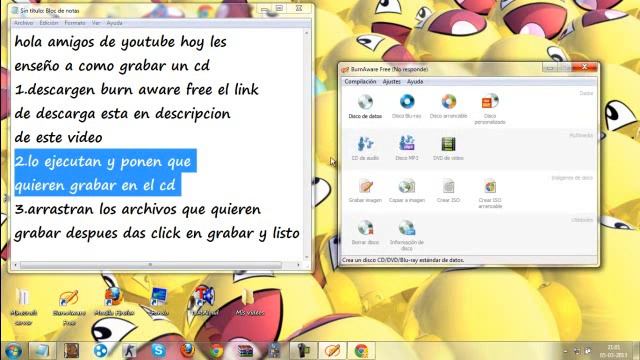Open Edición menu in Bloc de notas
The height and width of the screenshot is (360, 640).
point(49,23)
